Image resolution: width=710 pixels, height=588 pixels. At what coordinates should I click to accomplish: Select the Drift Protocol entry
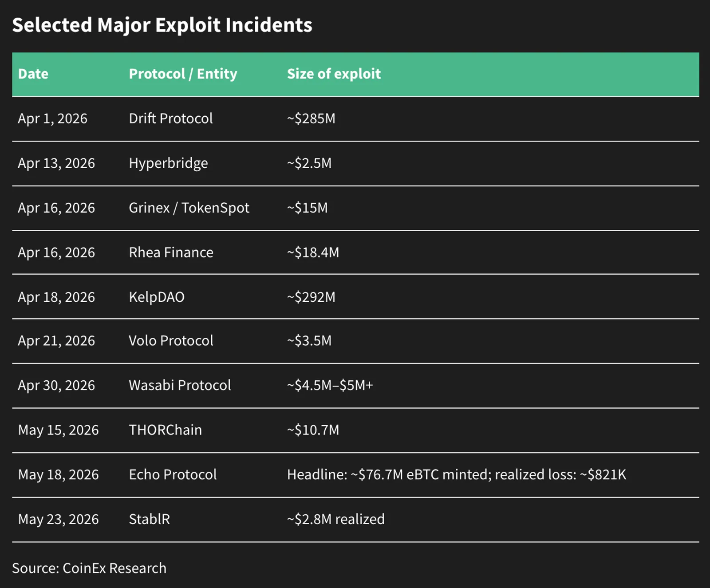coord(171,118)
